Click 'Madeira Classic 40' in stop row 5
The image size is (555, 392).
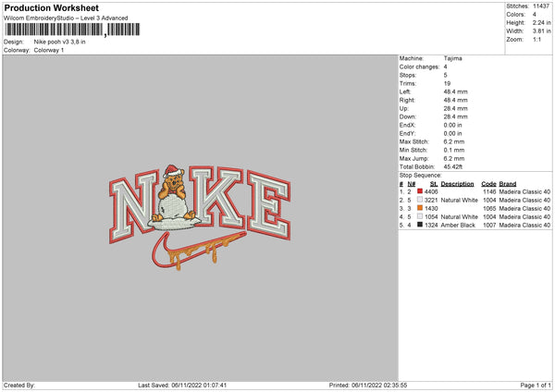(524, 225)
